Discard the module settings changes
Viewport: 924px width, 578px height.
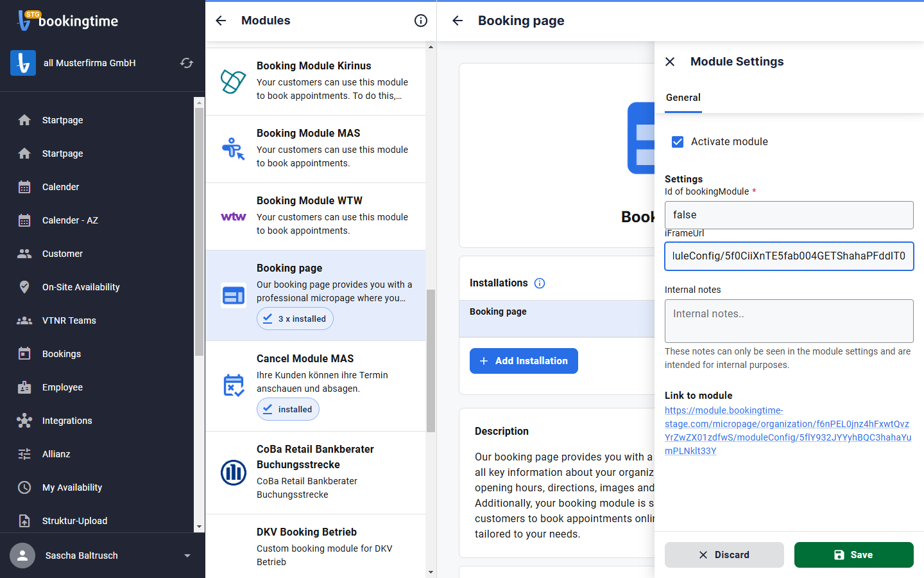[x=724, y=555]
